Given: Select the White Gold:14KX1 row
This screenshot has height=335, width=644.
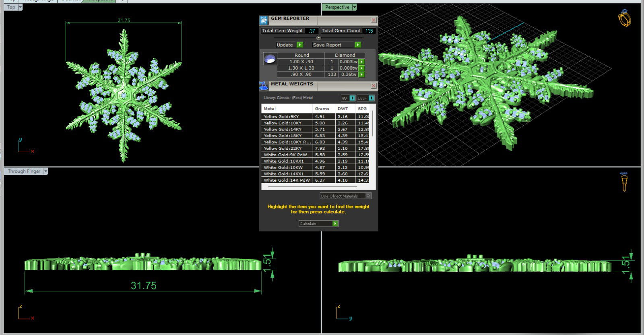Looking at the screenshot, I should (316, 174).
